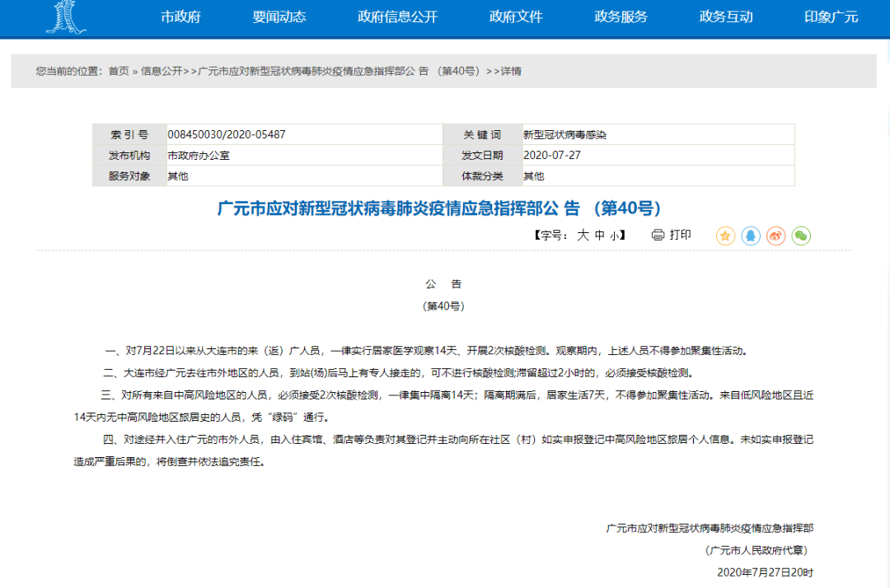The image size is (890, 588).
Task: Click publishing agency 市政府办公室
Action: point(199,156)
